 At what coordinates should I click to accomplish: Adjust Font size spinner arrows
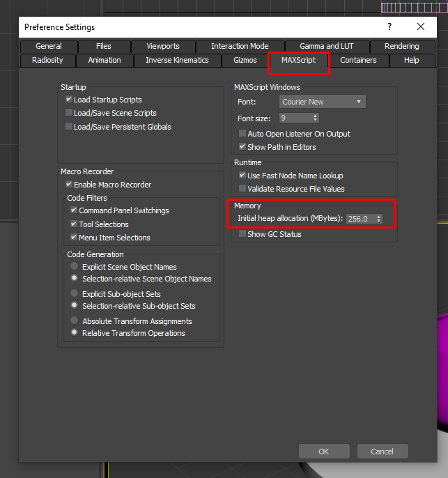316,118
